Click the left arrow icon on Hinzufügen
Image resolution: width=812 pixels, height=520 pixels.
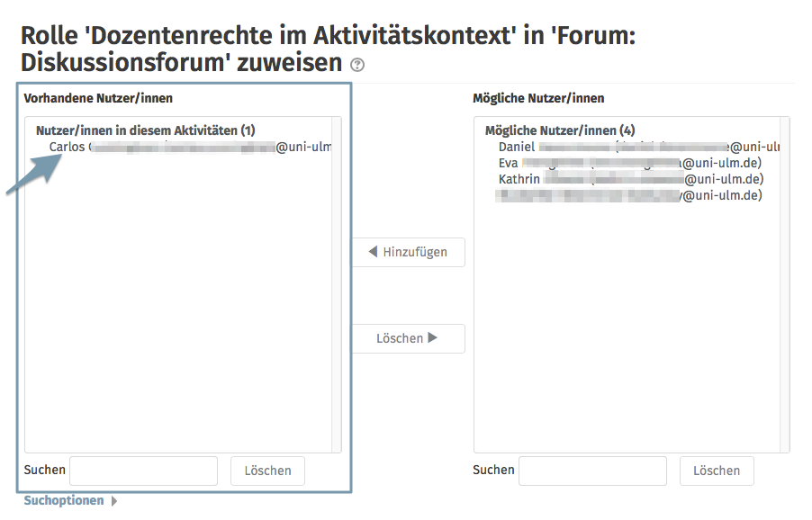373,252
